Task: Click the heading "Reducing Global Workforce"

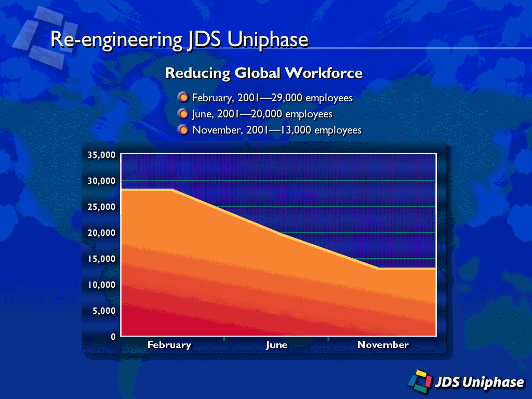Action: click(263, 73)
